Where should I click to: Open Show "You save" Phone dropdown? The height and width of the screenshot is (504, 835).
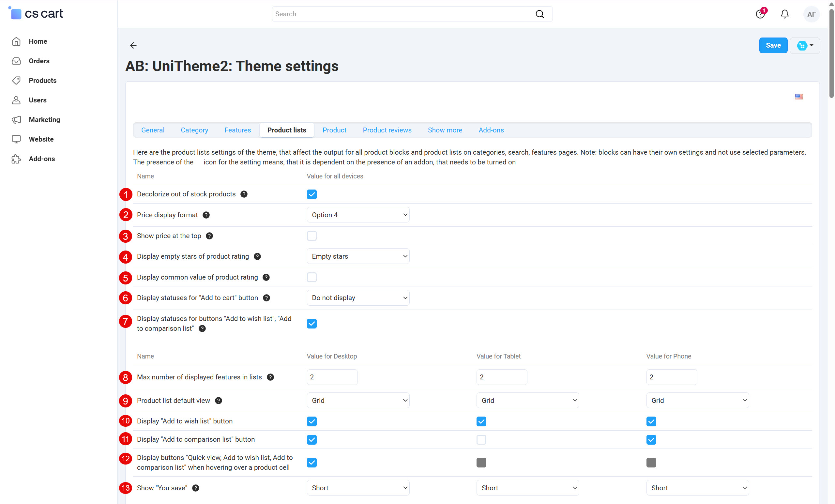(697, 488)
